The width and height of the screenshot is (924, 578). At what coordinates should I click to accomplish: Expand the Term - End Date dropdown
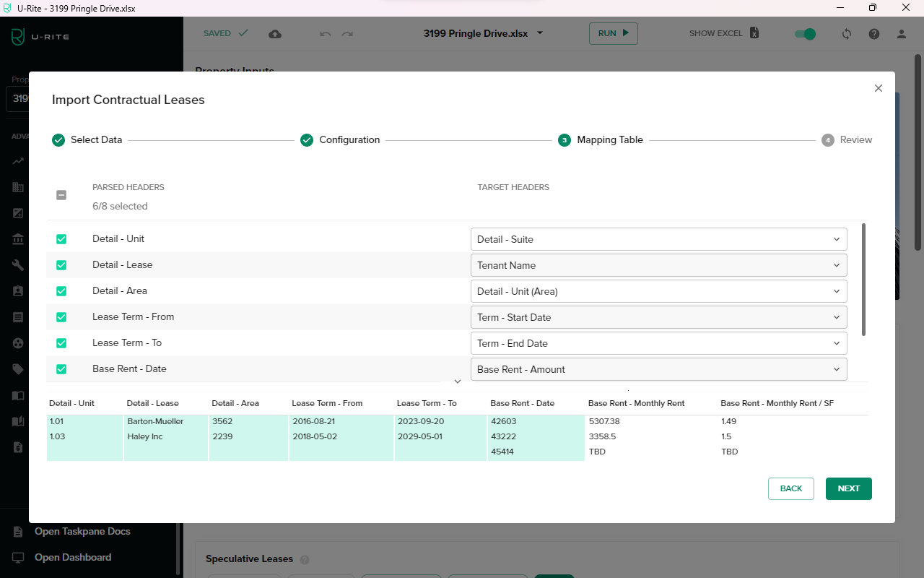[x=658, y=343]
